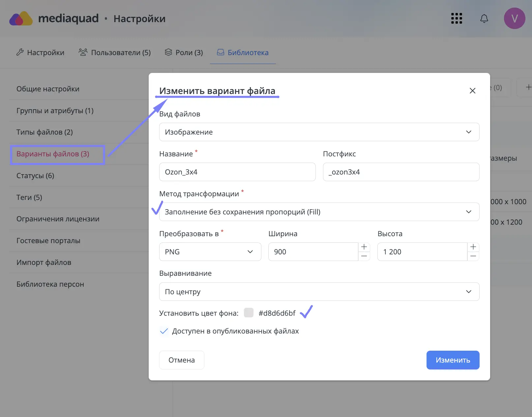Switch to the Пользователи (5) tab
The image size is (532, 417).
(115, 53)
